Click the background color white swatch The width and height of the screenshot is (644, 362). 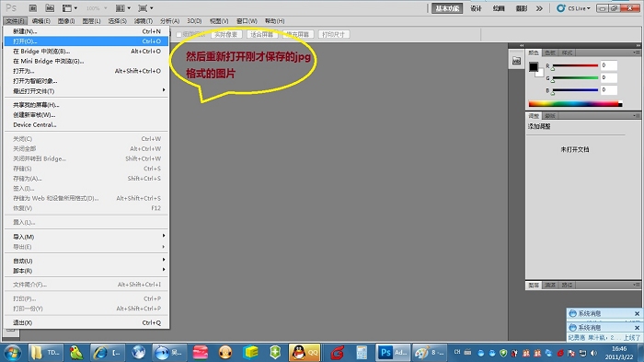point(540,73)
